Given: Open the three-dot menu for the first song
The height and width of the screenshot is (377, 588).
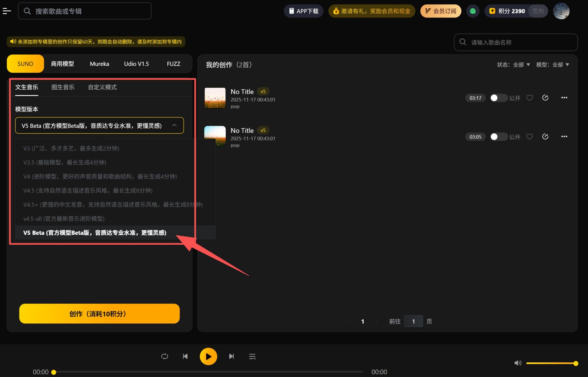Looking at the screenshot, I should (564, 98).
